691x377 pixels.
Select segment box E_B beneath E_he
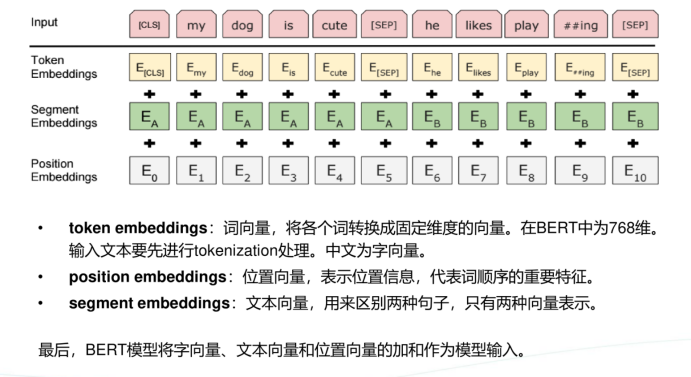coord(432,116)
